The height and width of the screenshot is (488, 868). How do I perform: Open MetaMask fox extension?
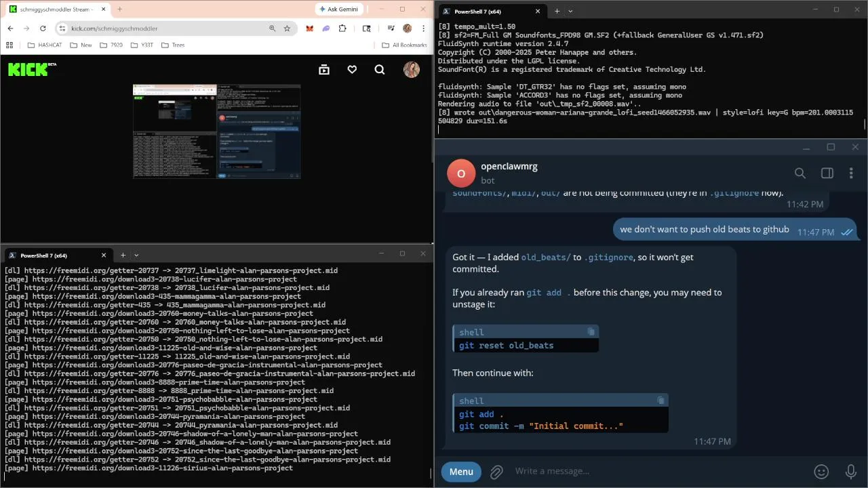pos(309,28)
